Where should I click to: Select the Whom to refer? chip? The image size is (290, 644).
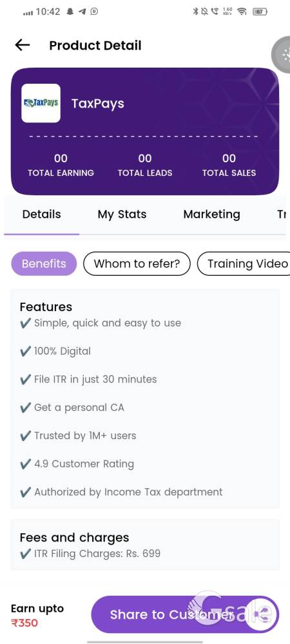pyautogui.click(x=137, y=263)
